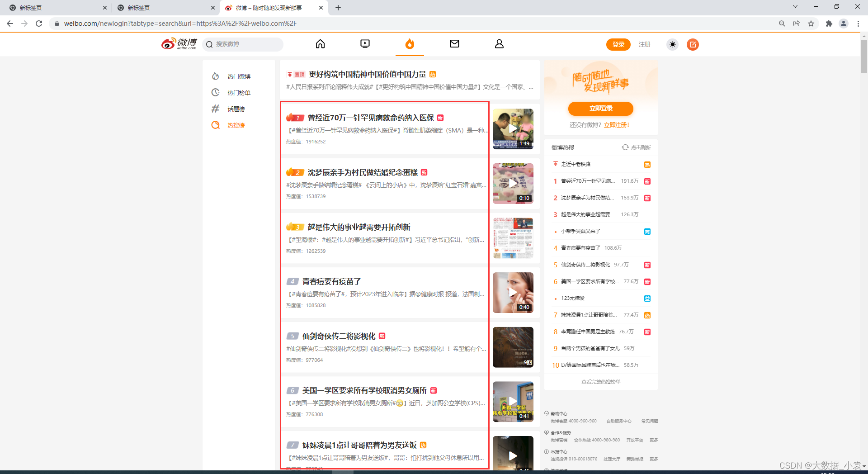Open 开放平台 link in footer
868x474 pixels.
point(635,440)
